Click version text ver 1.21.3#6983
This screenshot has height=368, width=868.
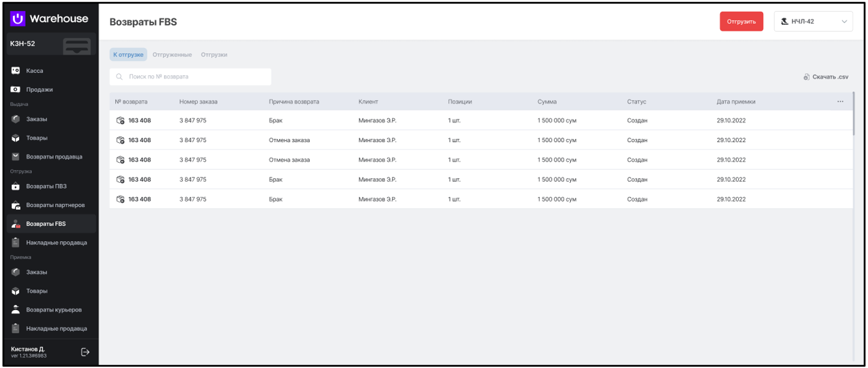click(29, 356)
